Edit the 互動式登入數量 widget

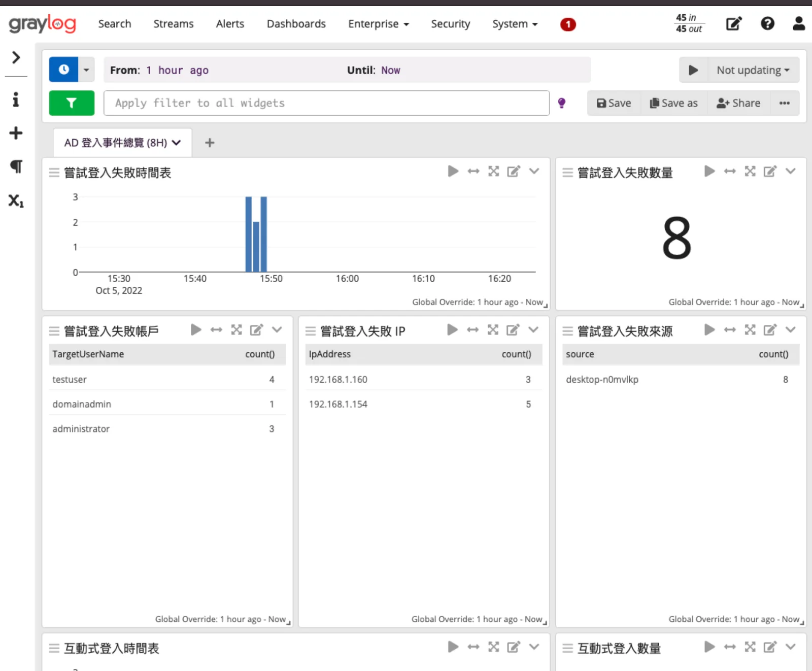coord(770,647)
